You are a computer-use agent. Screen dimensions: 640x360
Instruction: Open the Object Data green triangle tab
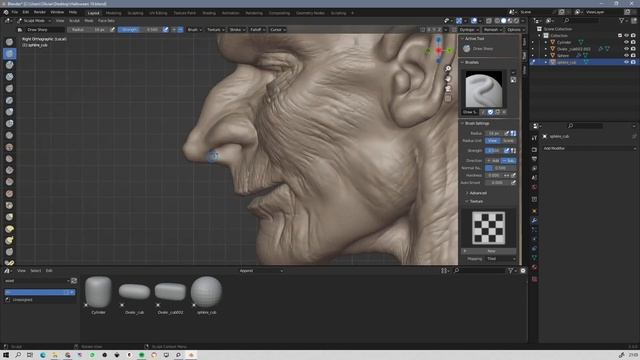tap(534, 258)
